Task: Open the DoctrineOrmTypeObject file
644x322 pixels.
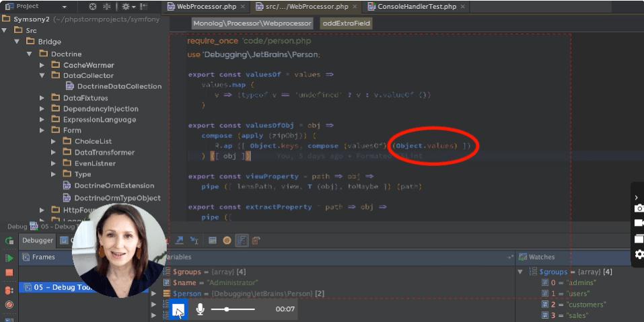Action: tap(111, 198)
